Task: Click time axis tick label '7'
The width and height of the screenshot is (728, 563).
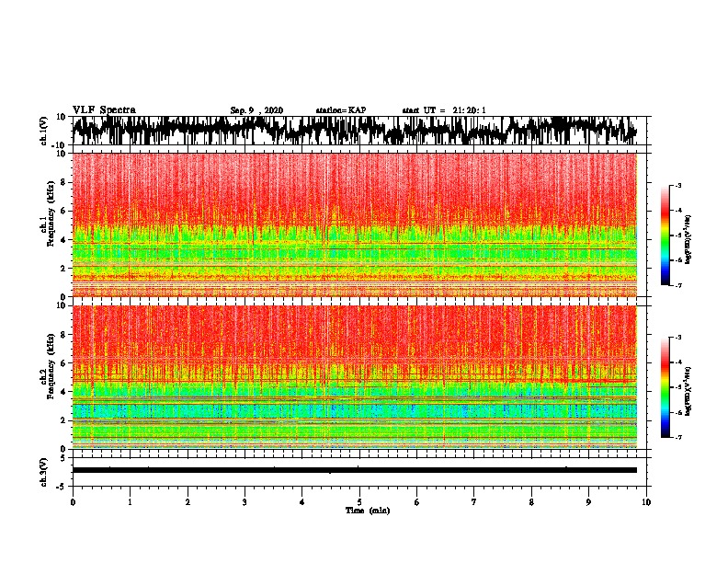Action: (474, 502)
